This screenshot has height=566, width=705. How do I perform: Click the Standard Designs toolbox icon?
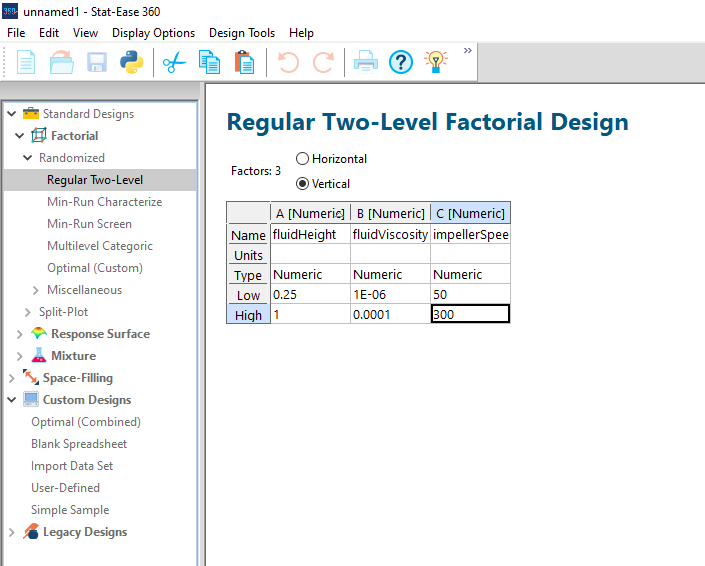point(31,114)
